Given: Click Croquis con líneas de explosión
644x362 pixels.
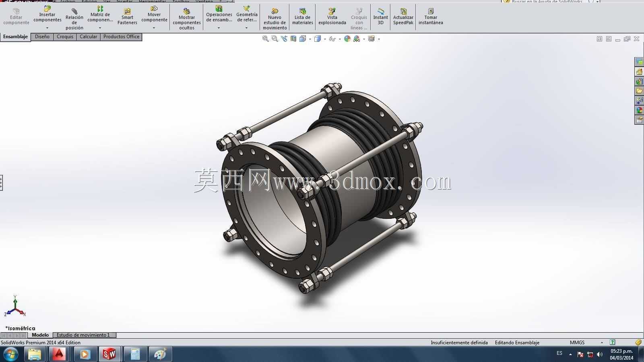Looking at the screenshot, I should tap(359, 19).
